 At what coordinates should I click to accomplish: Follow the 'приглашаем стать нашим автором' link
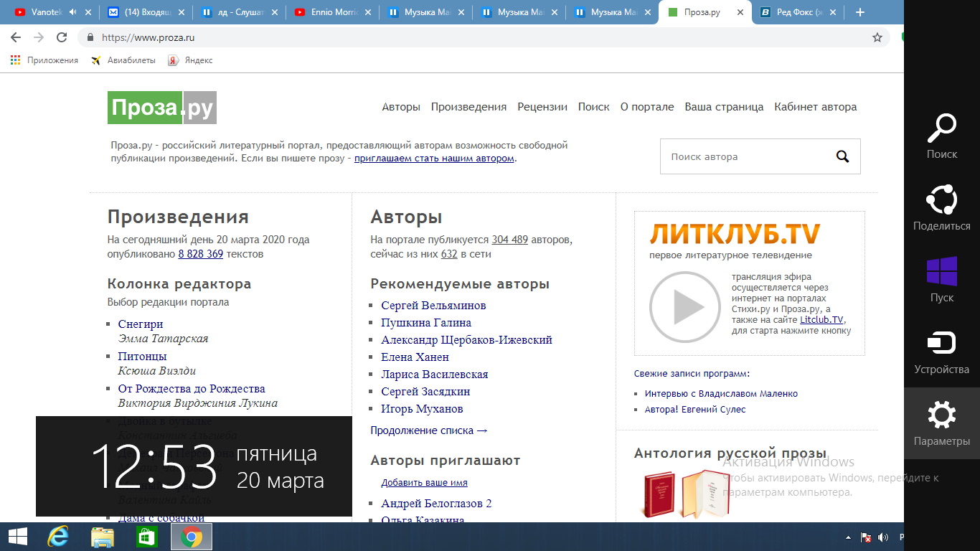pos(434,159)
